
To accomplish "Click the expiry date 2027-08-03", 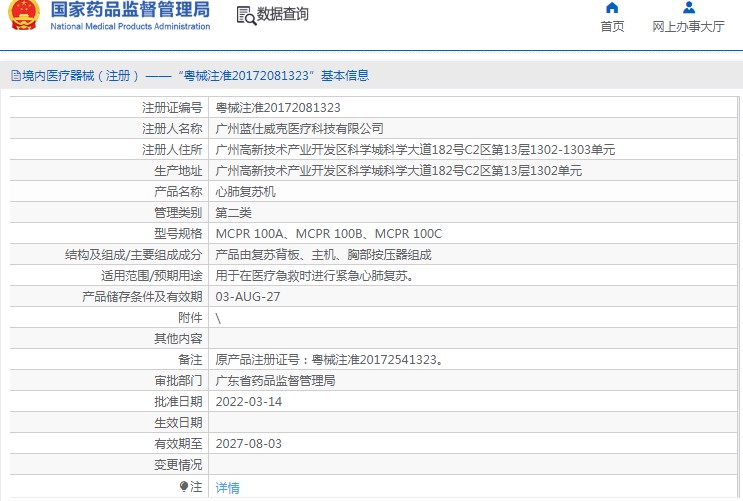I will (x=249, y=444).
